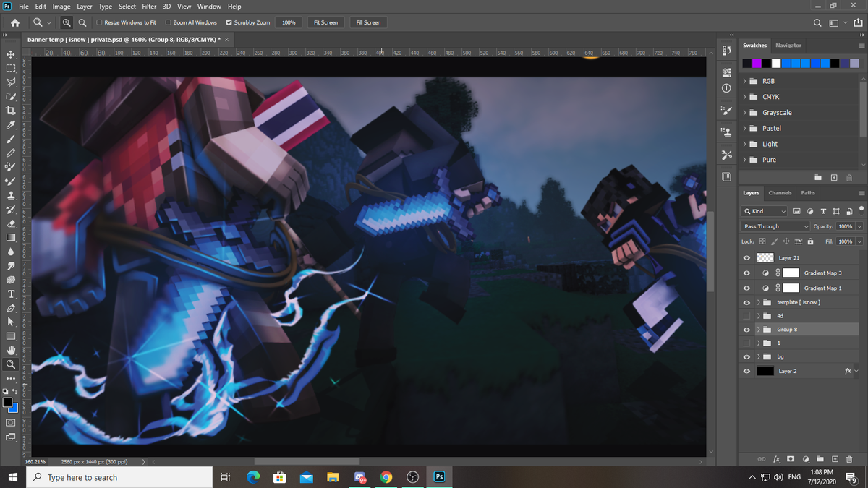868x488 pixels.
Task: Expand the Pastel swatch folder
Action: (x=744, y=128)
